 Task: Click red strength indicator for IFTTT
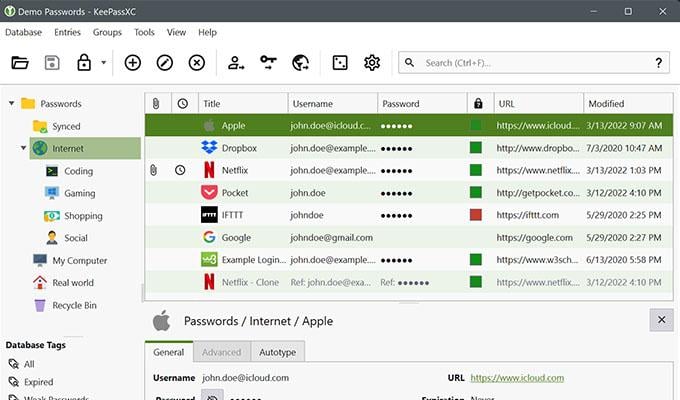click(476, 215)
